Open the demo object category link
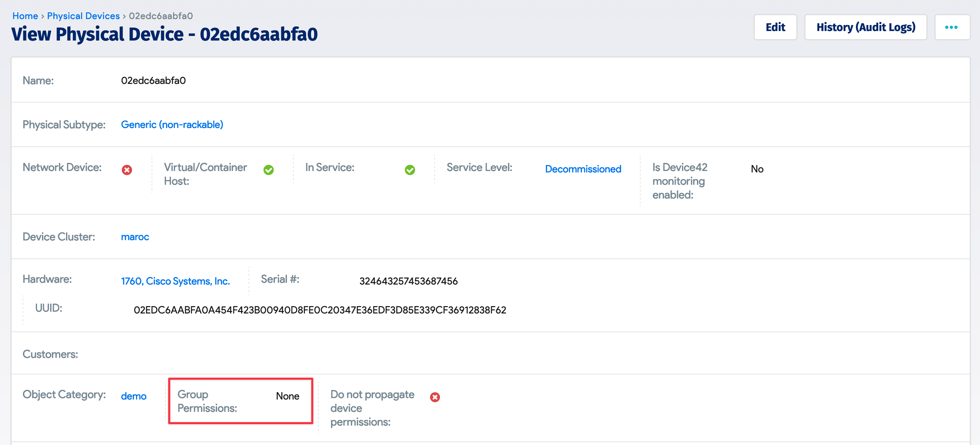 point(134,396)
